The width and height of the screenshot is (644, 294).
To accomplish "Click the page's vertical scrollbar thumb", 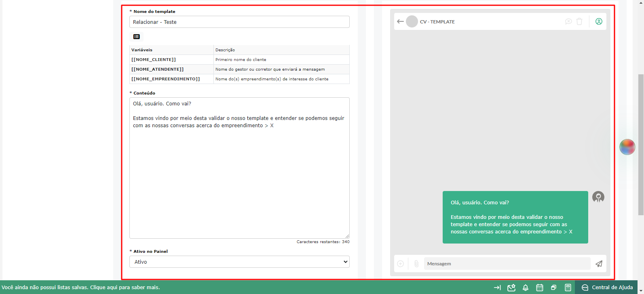I will pyautogui.click(x=641, y=145).
